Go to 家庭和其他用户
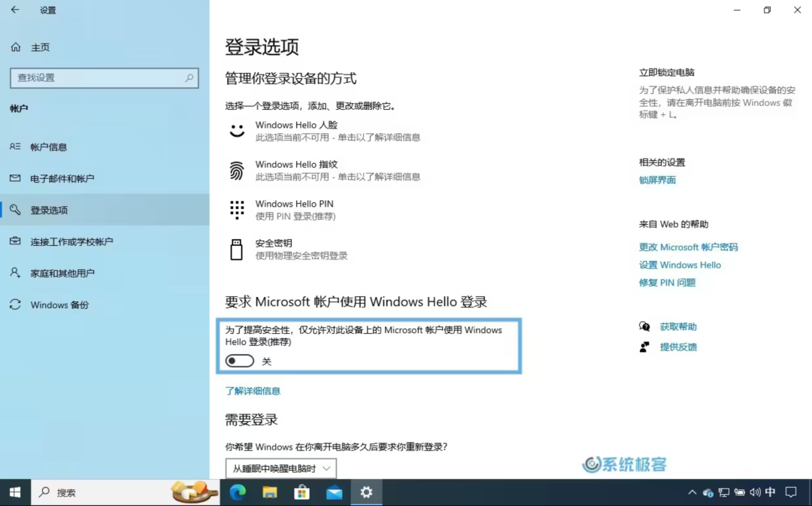812x506 pixels. coord(105,273)
